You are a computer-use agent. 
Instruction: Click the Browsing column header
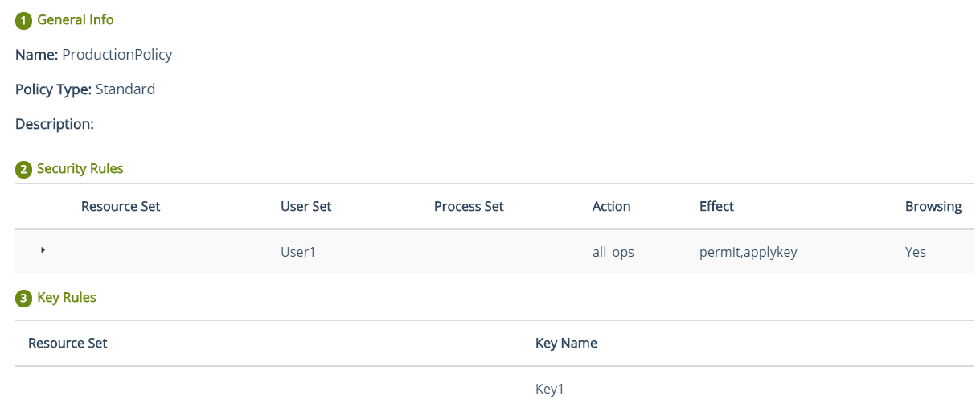(x=933, y=206)
